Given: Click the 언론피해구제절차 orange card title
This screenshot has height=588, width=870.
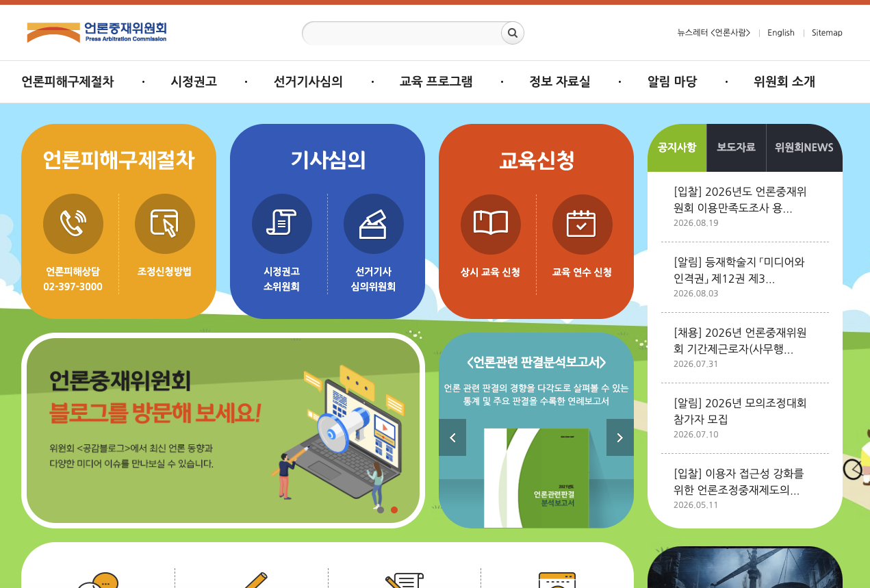Looking at the screenshot, I should [118, 160].
